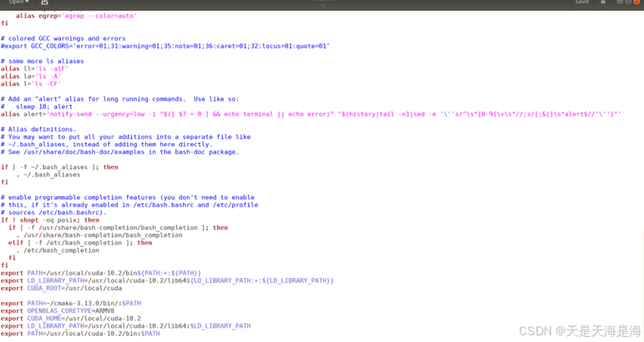Save the file using the Save button

pos(582,2)
